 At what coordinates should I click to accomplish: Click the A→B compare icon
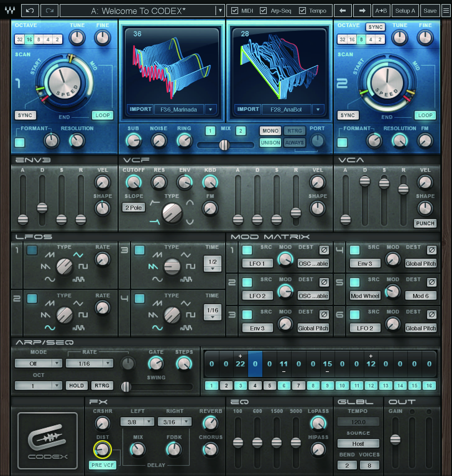pos(381,10)
